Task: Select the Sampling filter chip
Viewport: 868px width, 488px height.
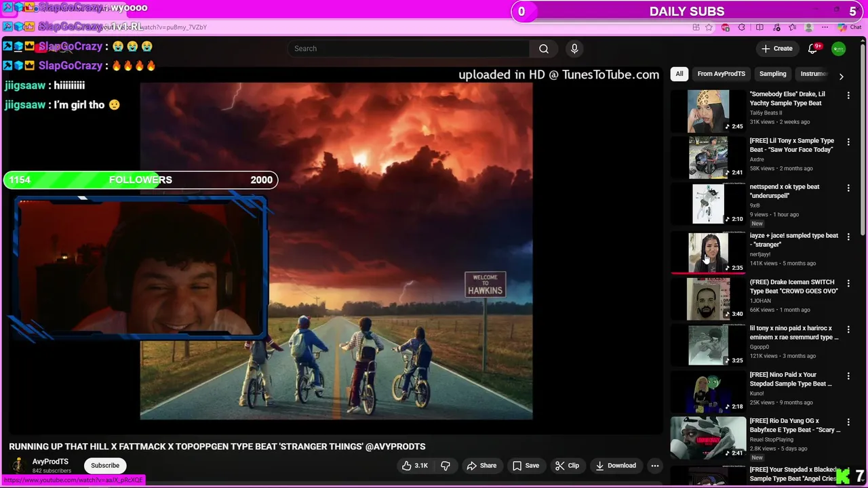Action: pyautogui.click(x=772, y=74)
